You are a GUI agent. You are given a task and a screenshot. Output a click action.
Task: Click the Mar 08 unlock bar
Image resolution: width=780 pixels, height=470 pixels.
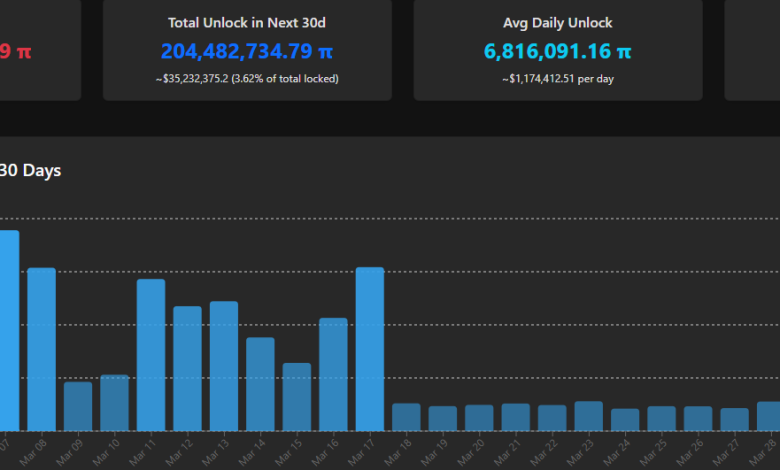click(x=41, y=349)
